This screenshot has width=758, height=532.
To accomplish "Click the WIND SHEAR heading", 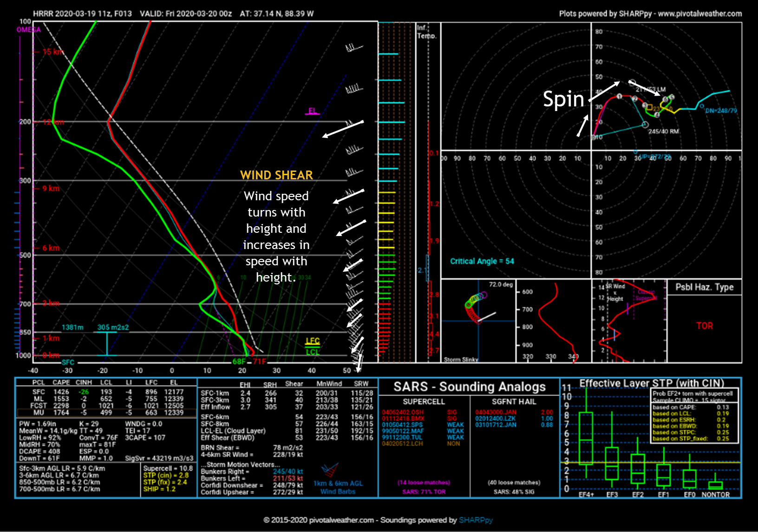I will [x=276, y=175].
